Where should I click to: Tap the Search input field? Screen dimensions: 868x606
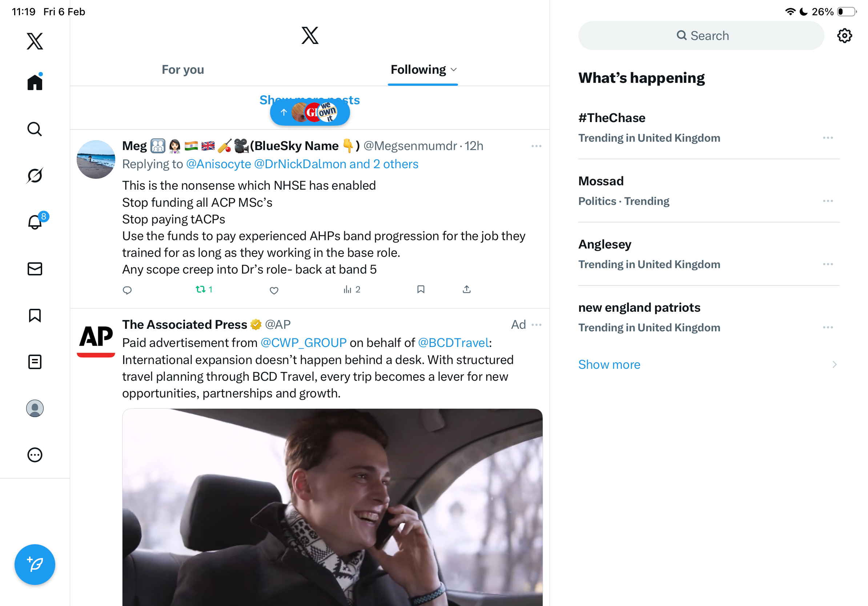700,36
